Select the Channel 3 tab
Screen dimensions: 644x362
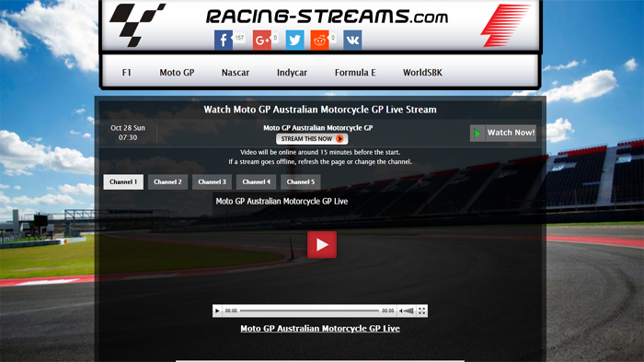212,181
